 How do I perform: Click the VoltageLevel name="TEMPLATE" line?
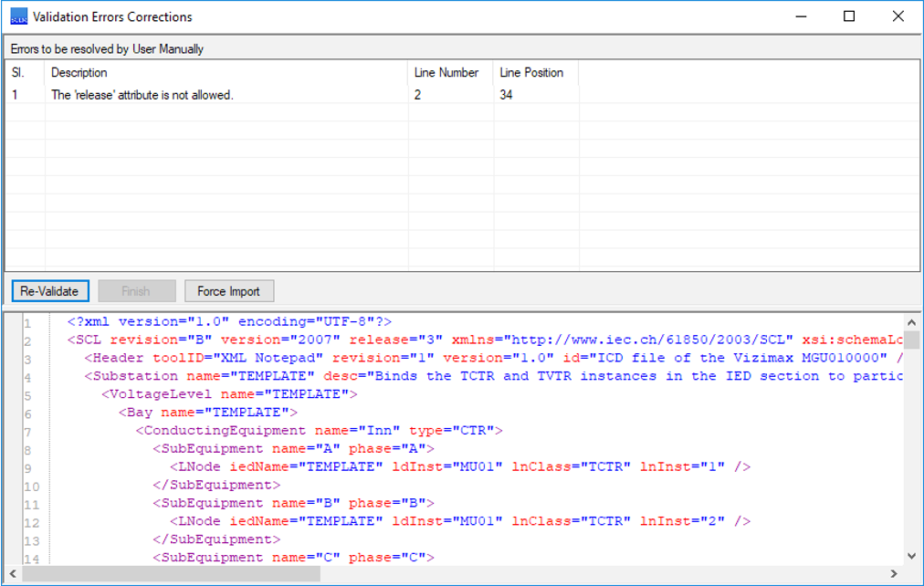click(x=229, y=394)
